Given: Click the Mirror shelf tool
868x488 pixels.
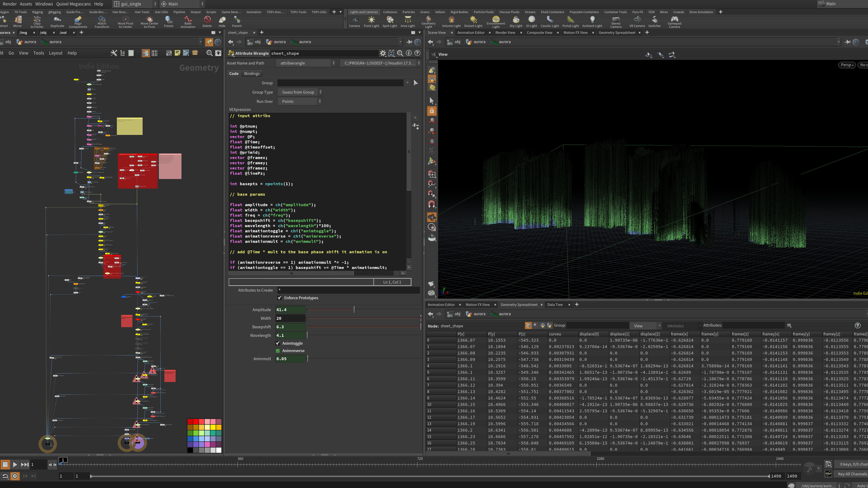Looking at the screenshot, I should pos(18,21).
